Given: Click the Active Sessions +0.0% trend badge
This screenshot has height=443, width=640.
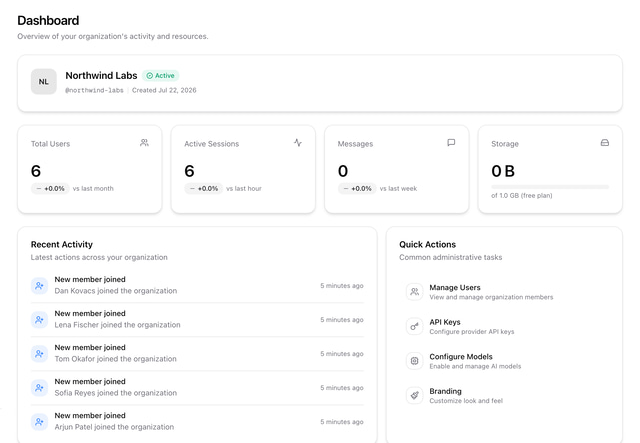Looking at the screenshot, I should point(204,189).
